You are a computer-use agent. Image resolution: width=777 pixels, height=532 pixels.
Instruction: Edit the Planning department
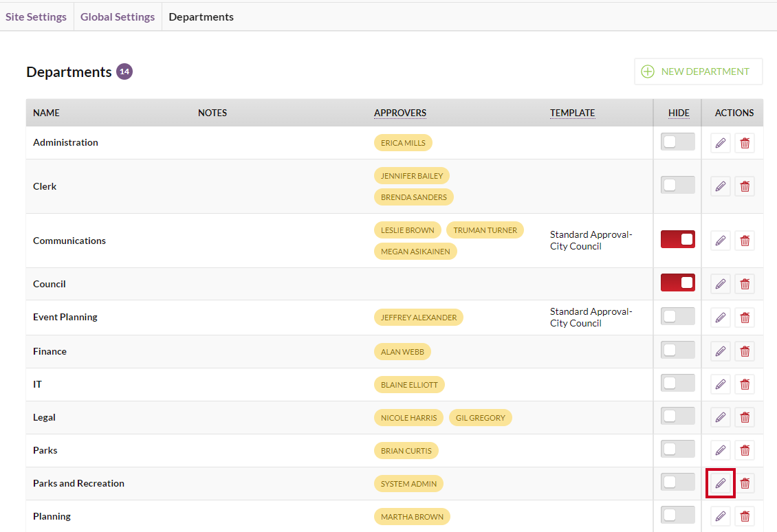tap(721, 517)
